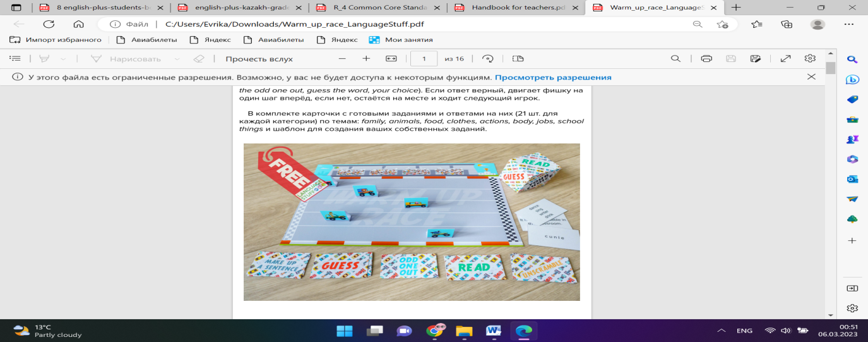Open Авиабилеты bookmark beside Импорт избранного
This screenshot has height=342, width=868.
(x=147, y=39)
